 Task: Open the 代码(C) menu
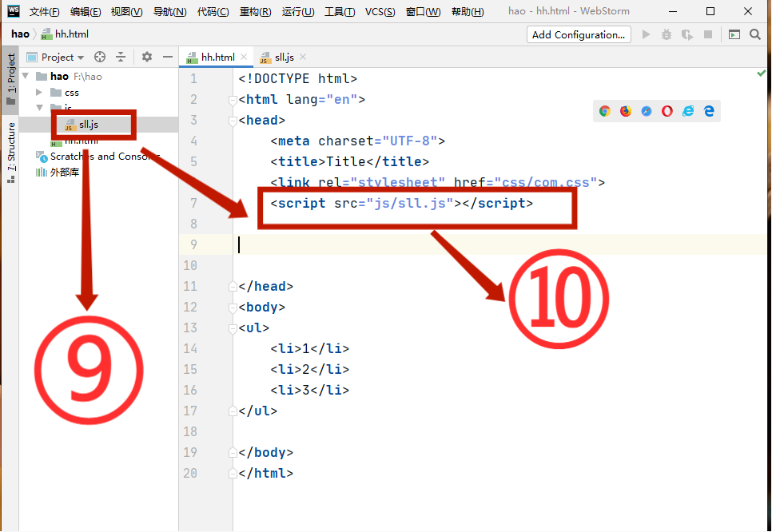point(213,11)
